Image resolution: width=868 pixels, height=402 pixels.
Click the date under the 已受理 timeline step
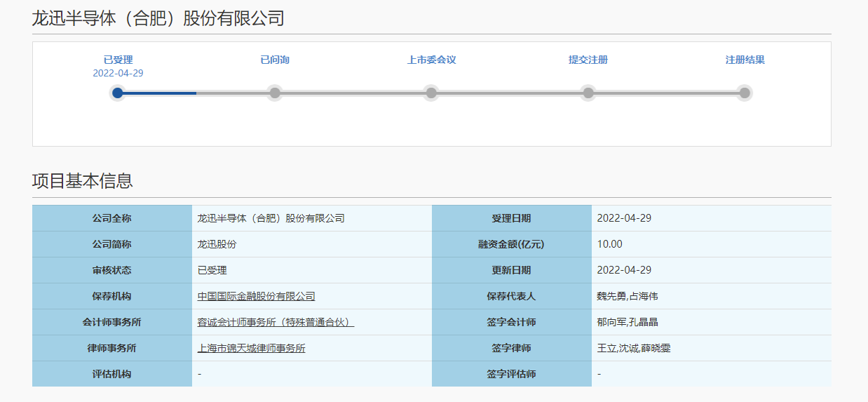pyautogui.click(x=118, y=73)
